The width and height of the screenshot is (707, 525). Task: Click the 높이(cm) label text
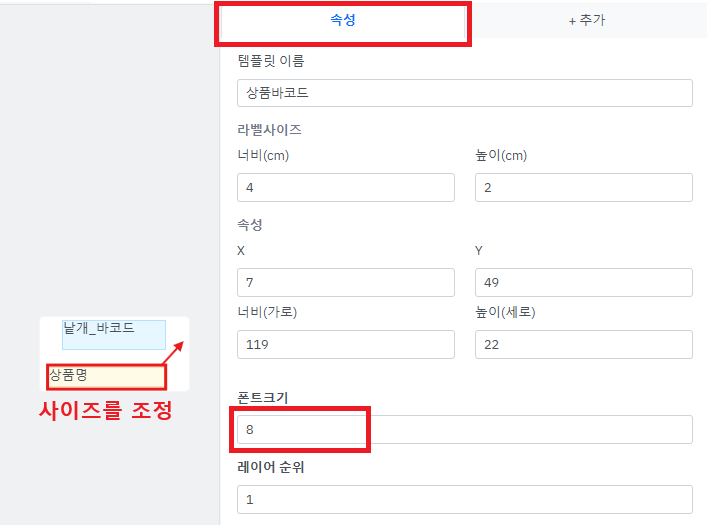click(x=501, y=155)
